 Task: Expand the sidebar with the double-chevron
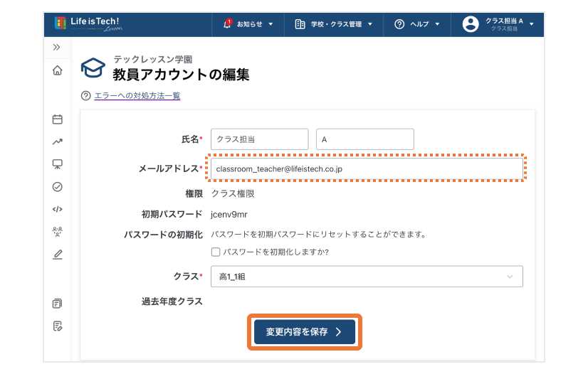tap(57, 47)
